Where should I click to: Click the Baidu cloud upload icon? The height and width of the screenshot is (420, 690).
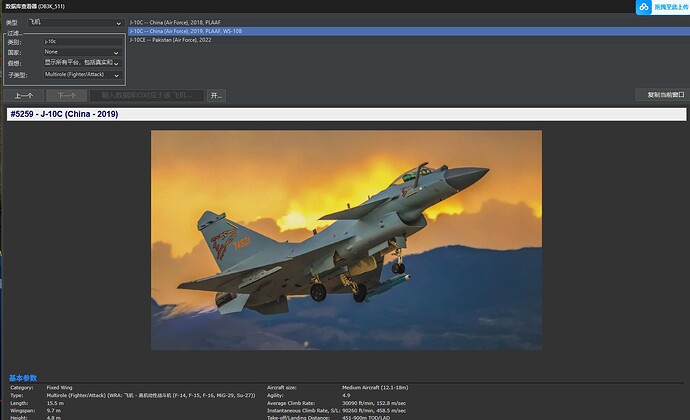(643, 8)
